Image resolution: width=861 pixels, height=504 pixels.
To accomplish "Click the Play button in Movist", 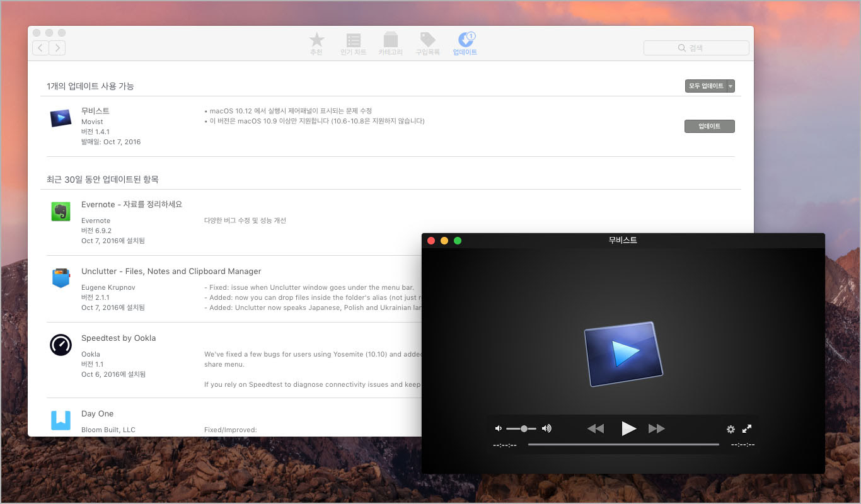I will pos(628,428).
